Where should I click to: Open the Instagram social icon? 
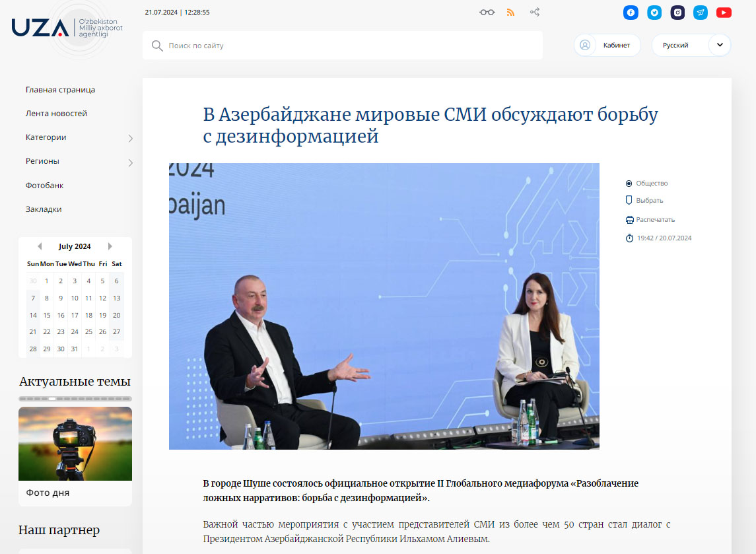(x=677, y=13)
